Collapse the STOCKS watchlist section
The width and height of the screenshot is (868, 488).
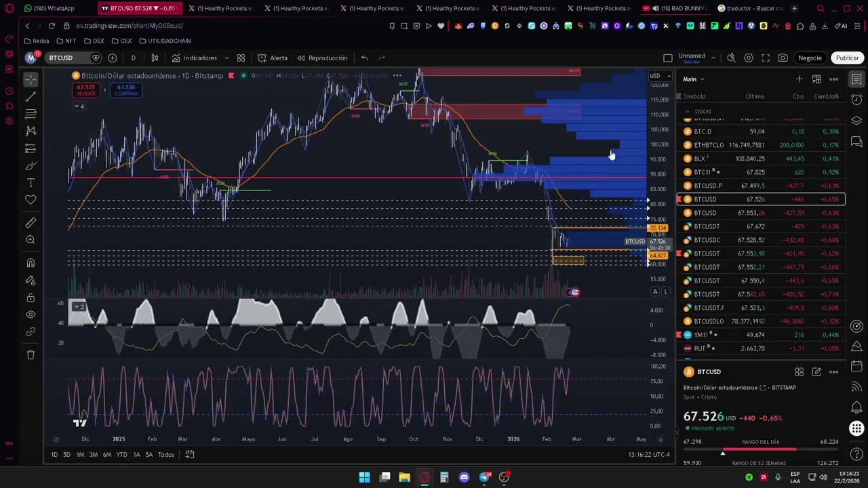[688, 111]
